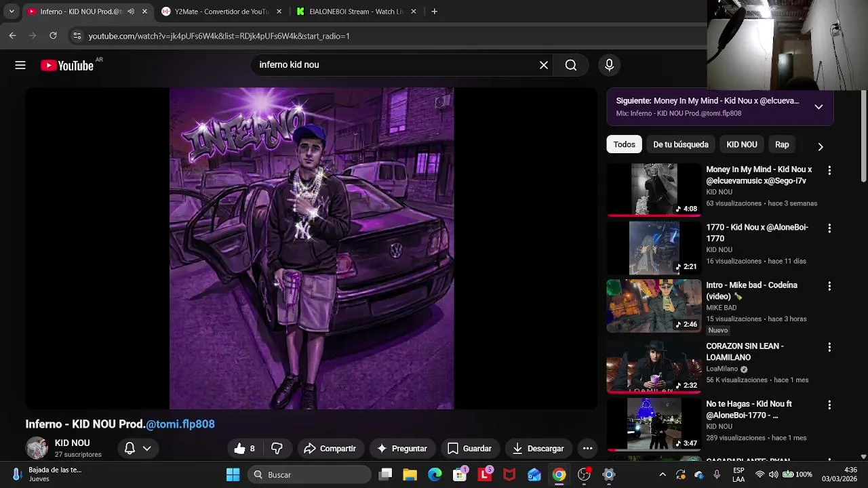Viewport: 868px width, 488px height.
Task: Click the taskbar Buscar search box
Action: click(309, 474)
